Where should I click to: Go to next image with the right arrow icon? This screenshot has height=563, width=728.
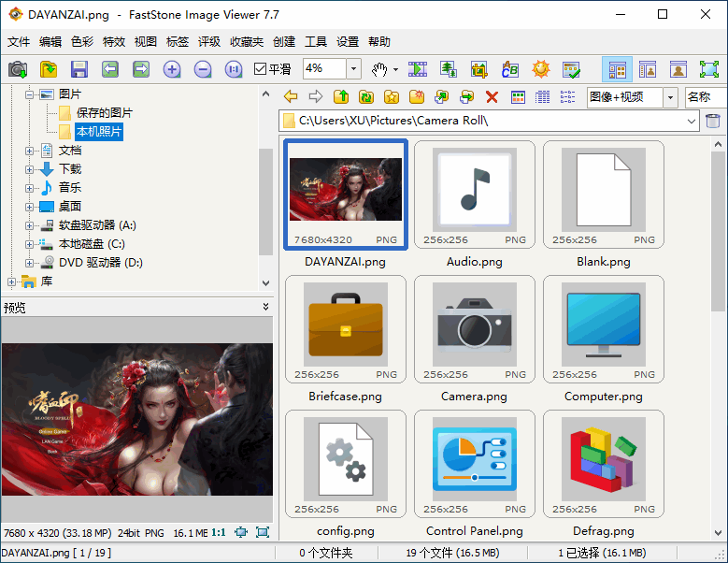pos(141,70)
